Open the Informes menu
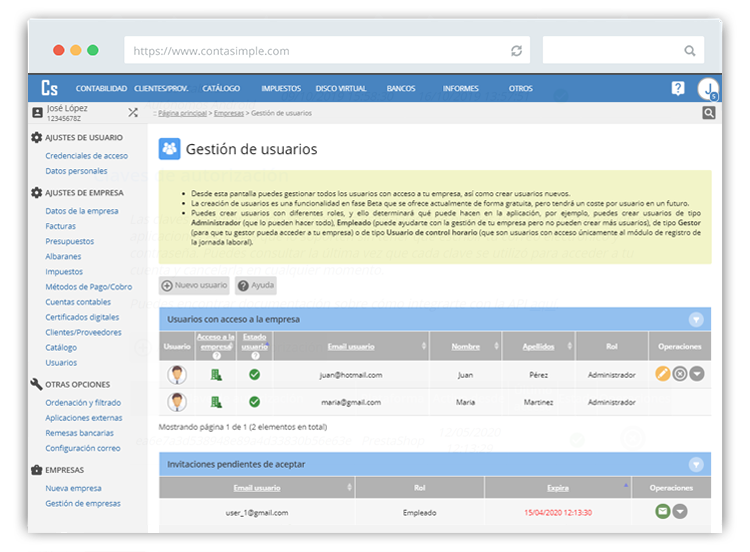The width and height of the screenshot is (750, 552). point(461,88)
